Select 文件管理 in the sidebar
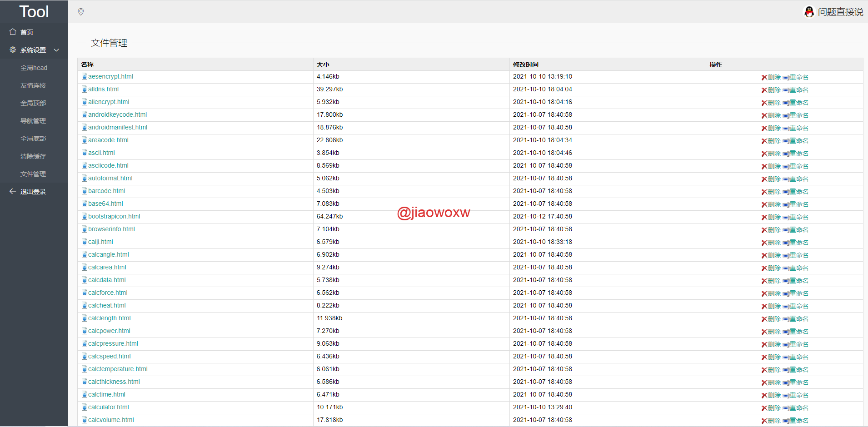 coord(33,174)
